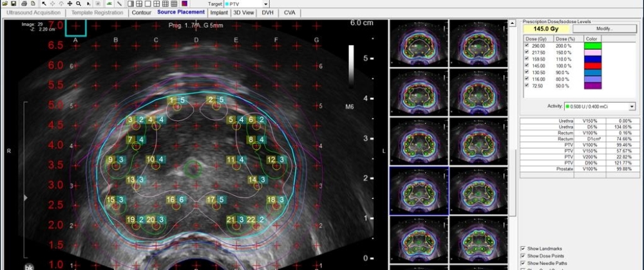Viewport: 644px width, 270px height.
Task: Select the four-arrow pan tool
Action: [x=70, y=3]
